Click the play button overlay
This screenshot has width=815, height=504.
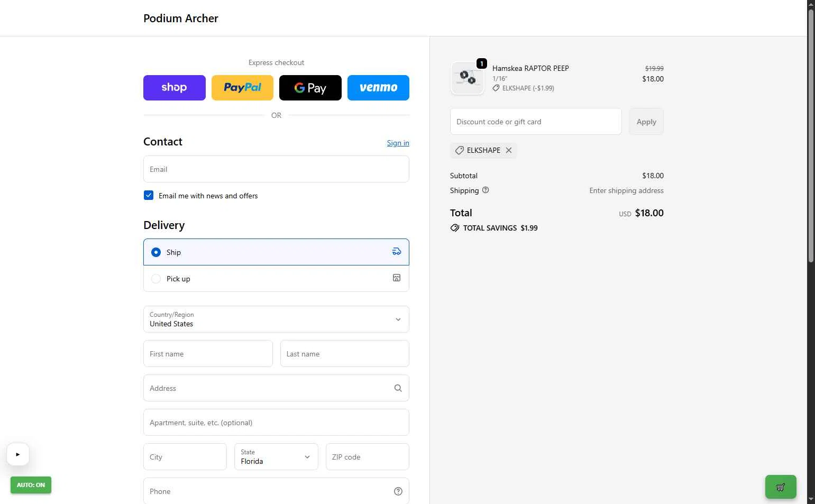(x=18, y=454)
